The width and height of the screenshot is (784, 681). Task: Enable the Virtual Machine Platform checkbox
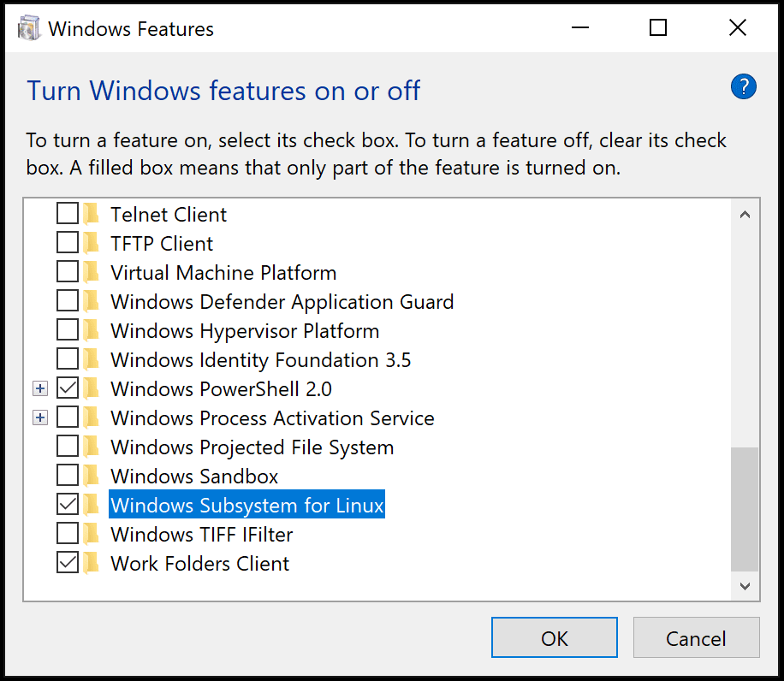(x=68, y=272)
